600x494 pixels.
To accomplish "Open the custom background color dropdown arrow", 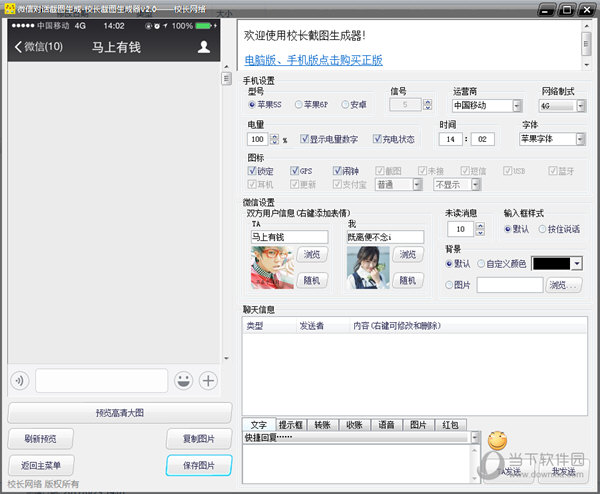I will coord(577,264).
